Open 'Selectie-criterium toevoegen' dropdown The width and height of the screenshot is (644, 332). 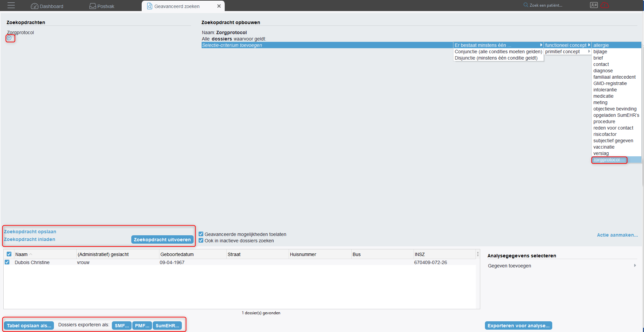point(327,45)
